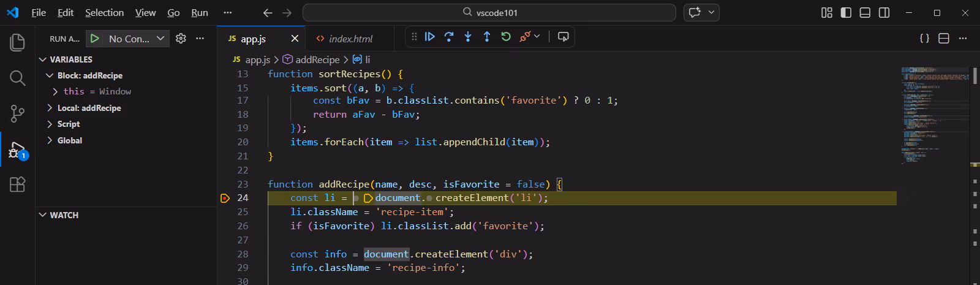
Task: Collapse Block: addRecipe scope
Action: [50, 75]
